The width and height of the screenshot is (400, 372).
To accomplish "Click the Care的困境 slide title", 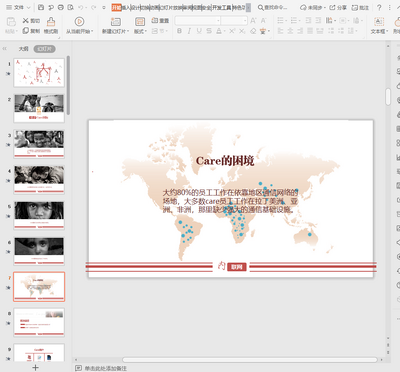I will 225,161.
